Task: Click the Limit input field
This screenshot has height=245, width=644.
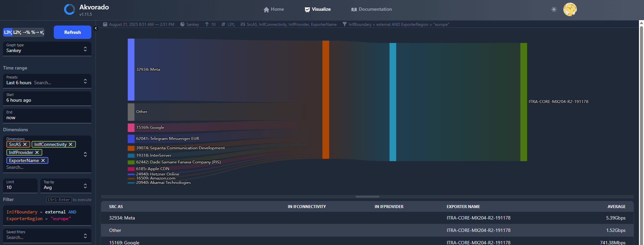Action: pyautogui.click(x=20, y=187)
